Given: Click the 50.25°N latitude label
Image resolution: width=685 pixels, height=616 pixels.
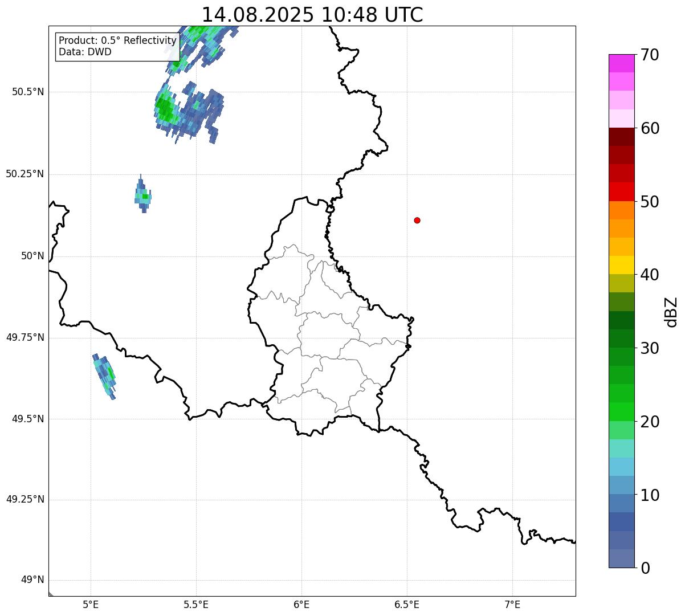Looking at the screenshot, I should pyautogui.click(x=25, y=174).
